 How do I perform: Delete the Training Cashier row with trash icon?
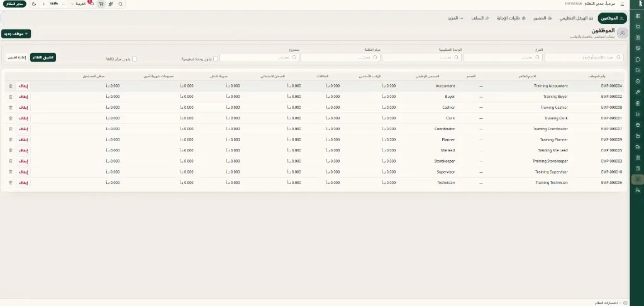(10, 107)
